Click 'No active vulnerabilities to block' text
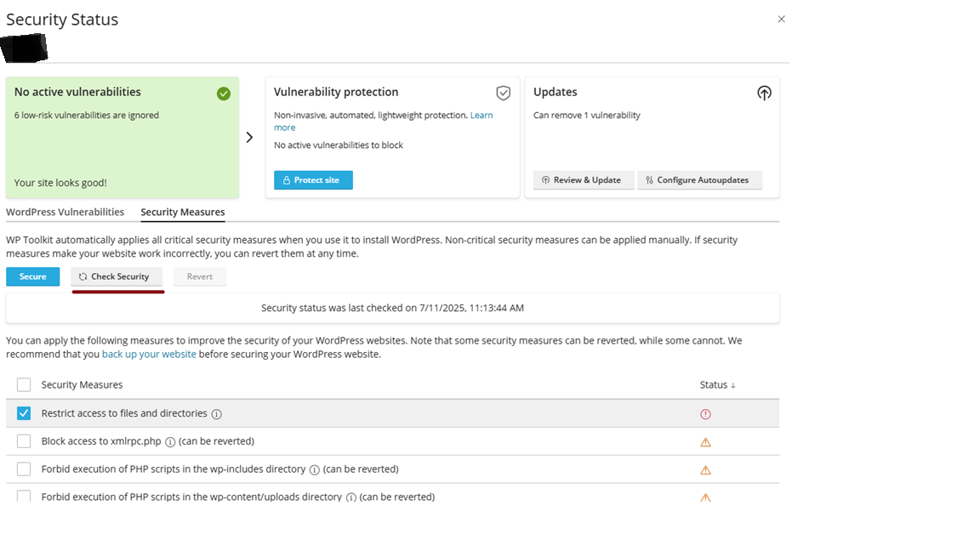This screenshot has height=551, width=980. [x=338, y=145]
